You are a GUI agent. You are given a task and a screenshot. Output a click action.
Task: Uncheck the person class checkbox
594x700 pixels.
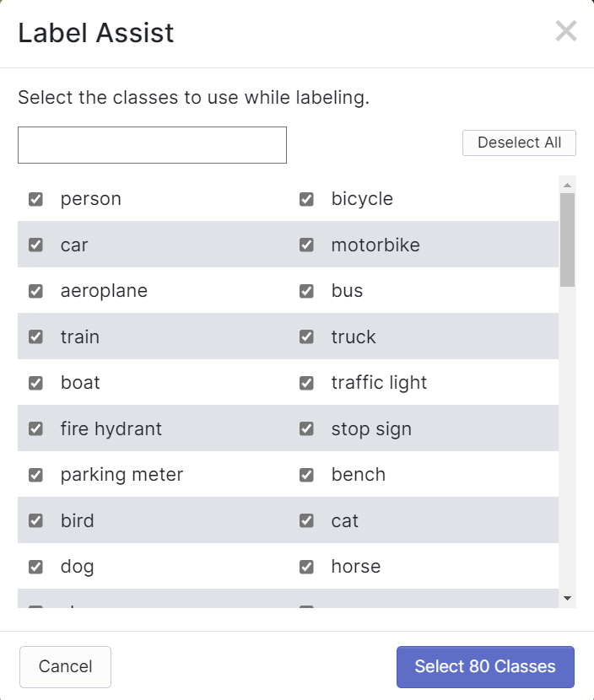pos(35,199)
